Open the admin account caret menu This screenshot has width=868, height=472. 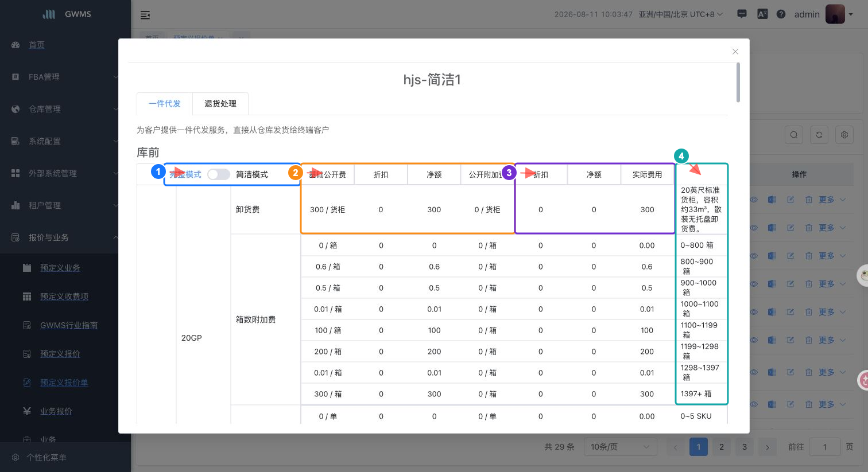pyautogui.click(x=851, y=15)
